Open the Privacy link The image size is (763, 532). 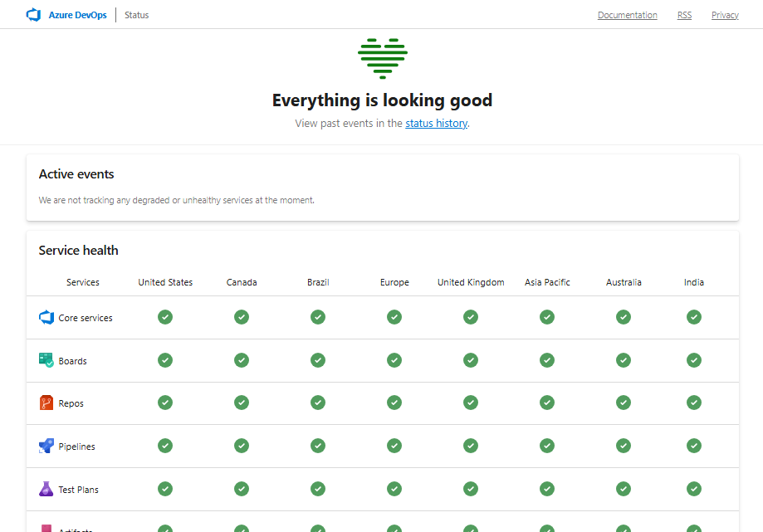pos(725,15)
